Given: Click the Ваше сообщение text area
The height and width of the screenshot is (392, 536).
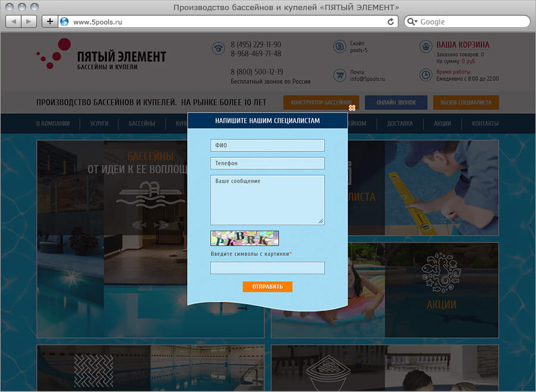Looking at the screenshot, I should pyautogui.click(x=267, y=200).
